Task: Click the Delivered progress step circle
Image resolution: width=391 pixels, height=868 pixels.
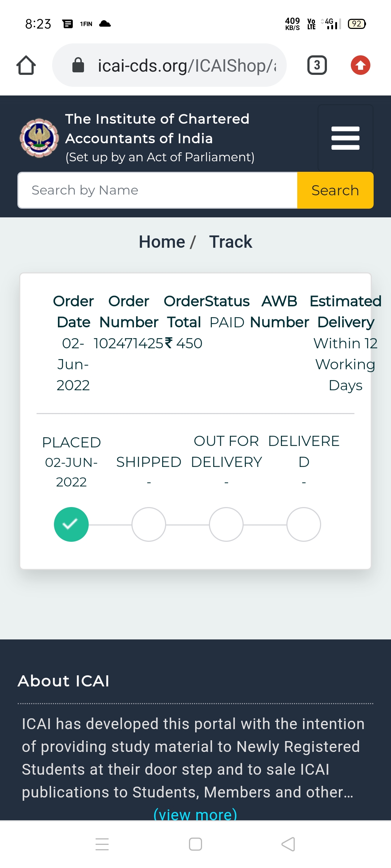Action: 304,524
